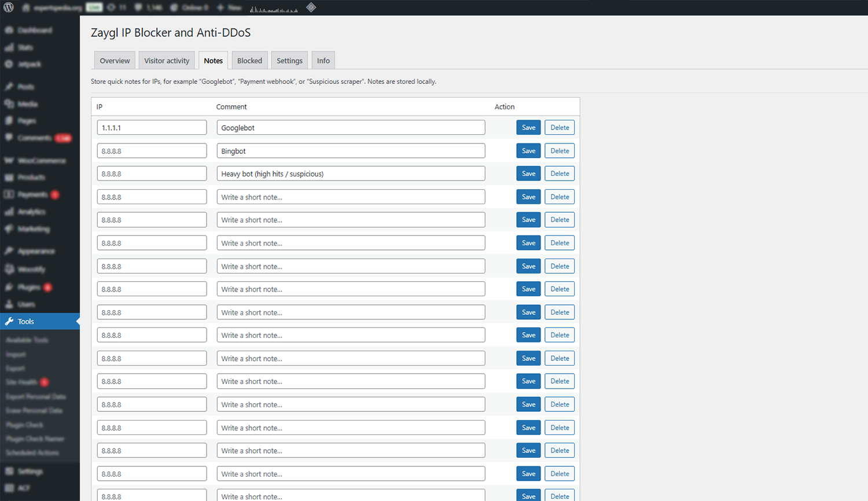
Task: Open the site stats sparkline graph
Action: (x=273, y=8)
